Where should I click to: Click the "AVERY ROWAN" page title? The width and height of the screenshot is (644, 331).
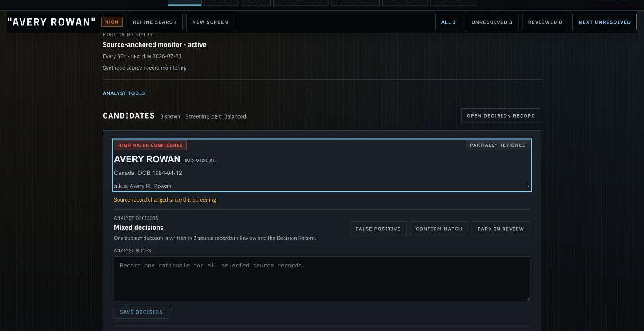coord(52,22)
